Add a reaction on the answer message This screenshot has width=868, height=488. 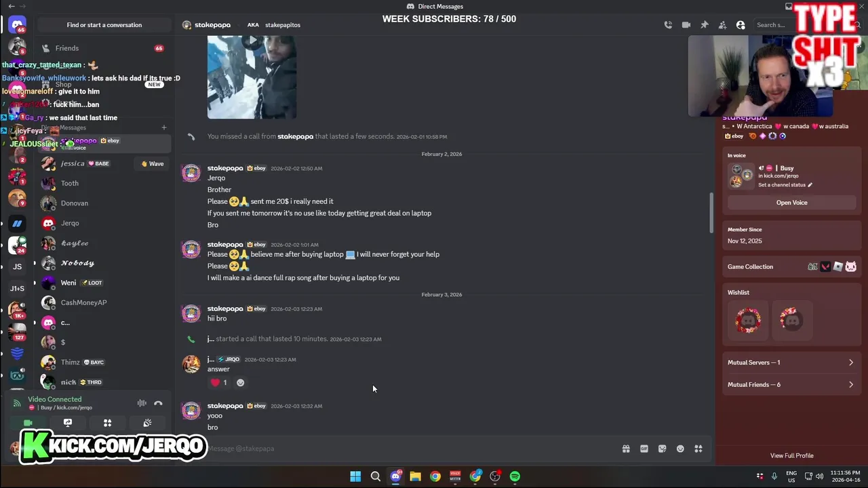240,382
